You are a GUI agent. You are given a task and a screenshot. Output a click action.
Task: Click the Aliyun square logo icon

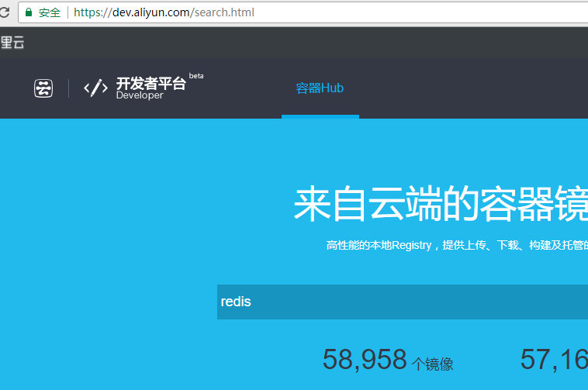(x=43, y=88)
